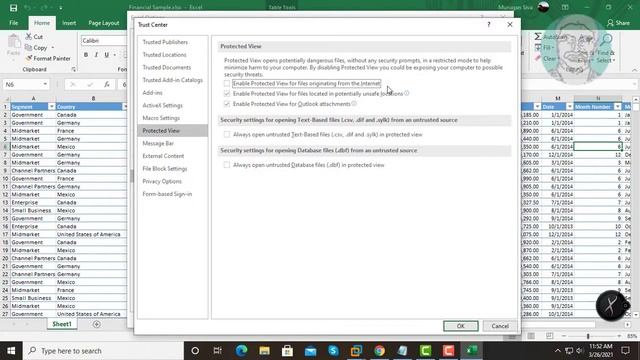Viewport: 640px width, 360px height.
Task: Check always open untrusted Database files
Action: (x=227, y=165)
